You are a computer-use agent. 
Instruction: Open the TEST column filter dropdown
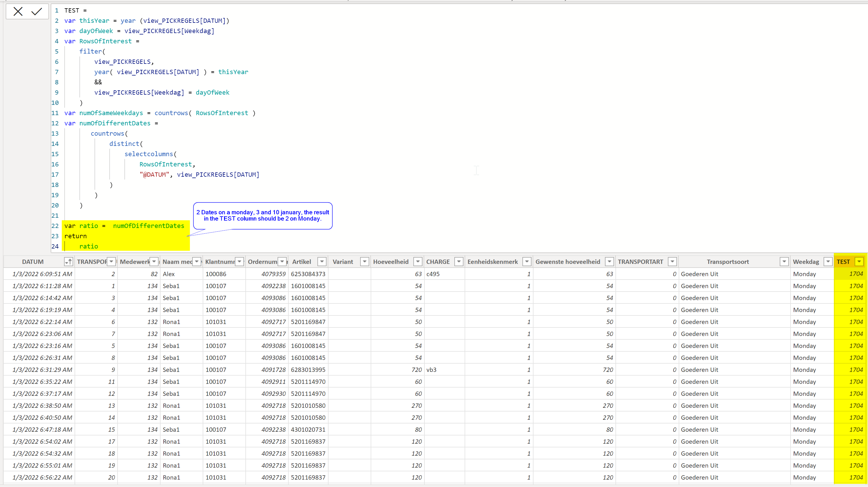coord(859,262)
